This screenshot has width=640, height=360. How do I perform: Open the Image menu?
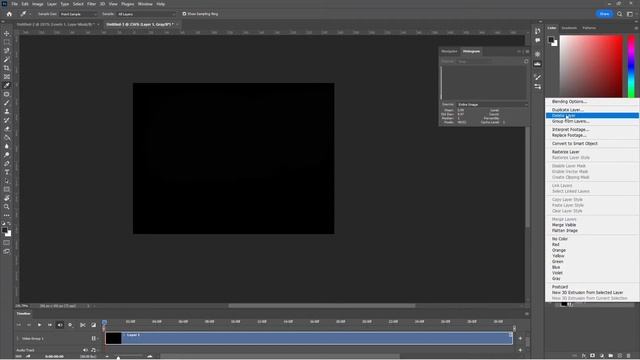coord(38,4)
